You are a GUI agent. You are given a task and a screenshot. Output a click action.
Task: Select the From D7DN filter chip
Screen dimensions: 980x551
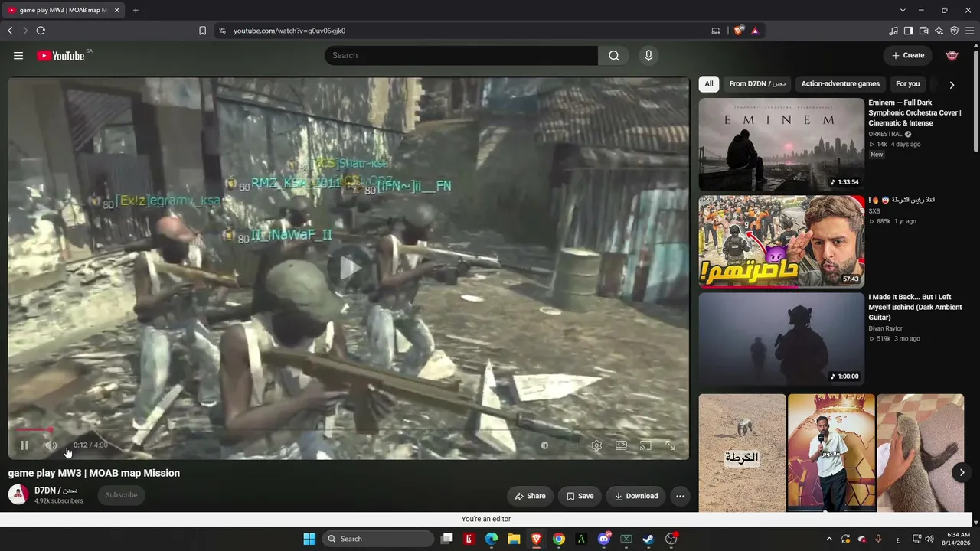757,84
